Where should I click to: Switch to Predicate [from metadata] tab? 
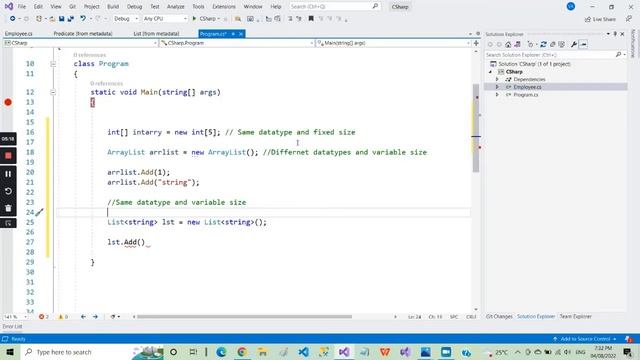point(83,34)
